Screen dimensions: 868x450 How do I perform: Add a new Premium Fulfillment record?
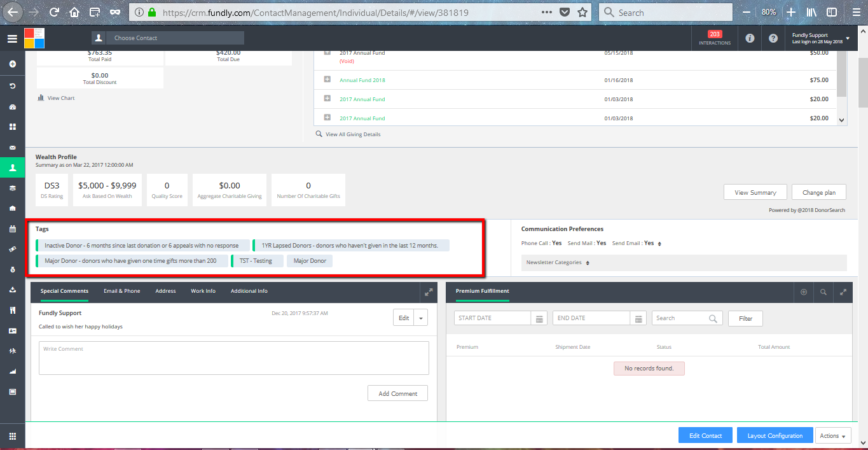pyautogui.click(x=804, y=292)
